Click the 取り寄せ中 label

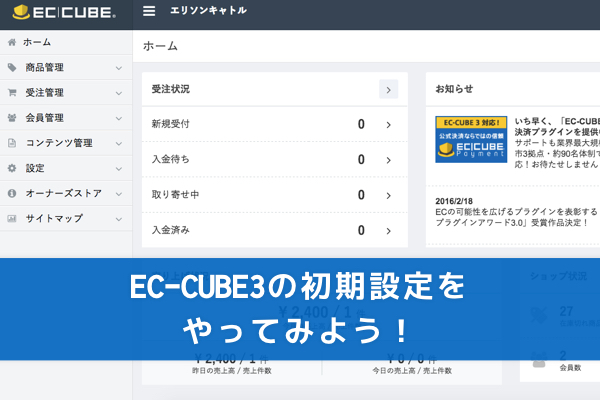coord(175,194)
